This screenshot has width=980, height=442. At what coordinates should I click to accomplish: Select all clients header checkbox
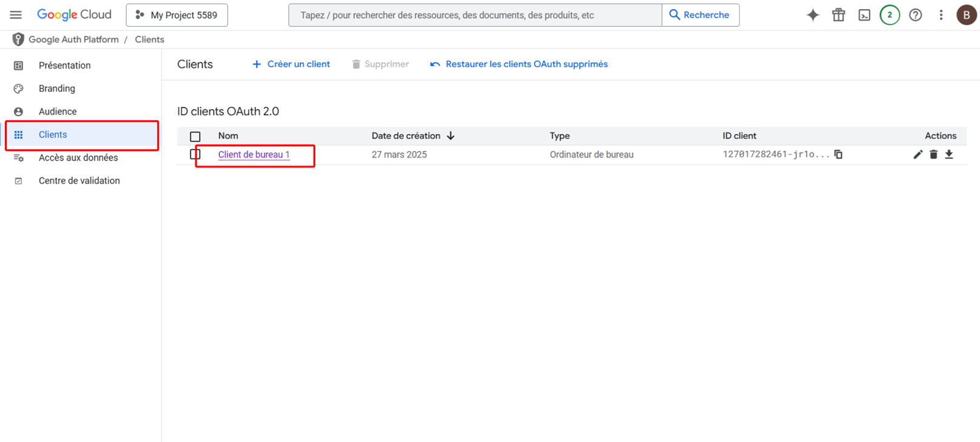[195, 136]
